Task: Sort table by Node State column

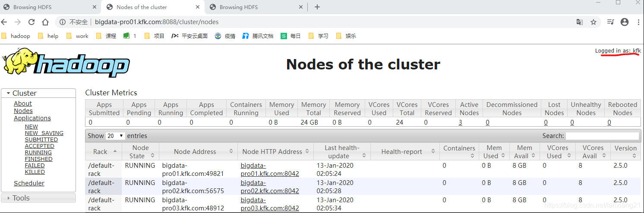Action: point(140,151)
